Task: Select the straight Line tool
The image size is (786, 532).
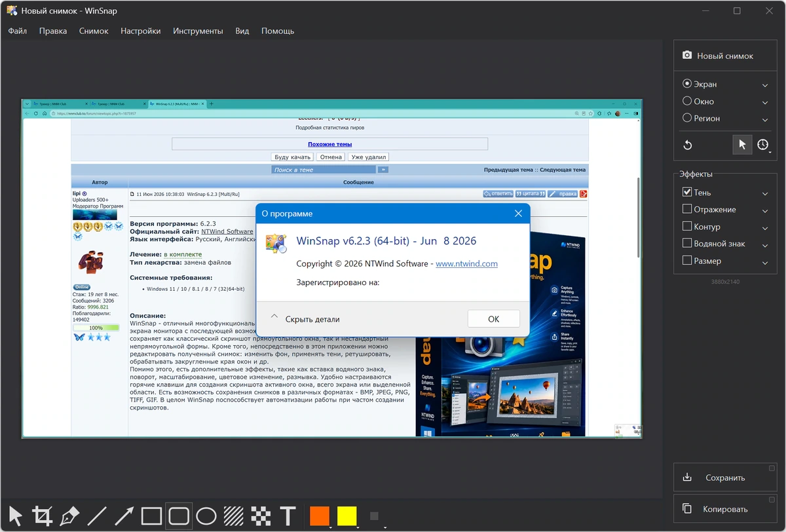Action: (97, 516)
